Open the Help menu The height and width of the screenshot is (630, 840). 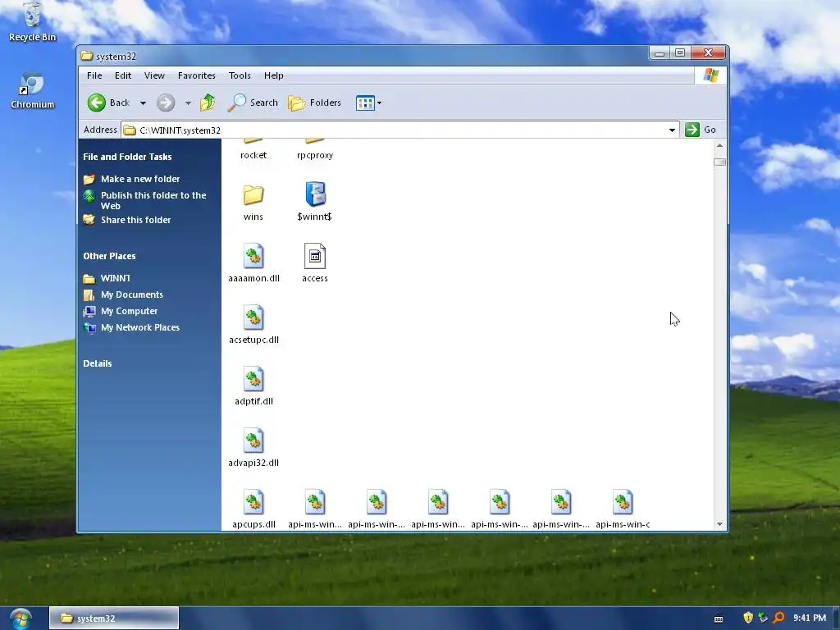pos(273,75)
